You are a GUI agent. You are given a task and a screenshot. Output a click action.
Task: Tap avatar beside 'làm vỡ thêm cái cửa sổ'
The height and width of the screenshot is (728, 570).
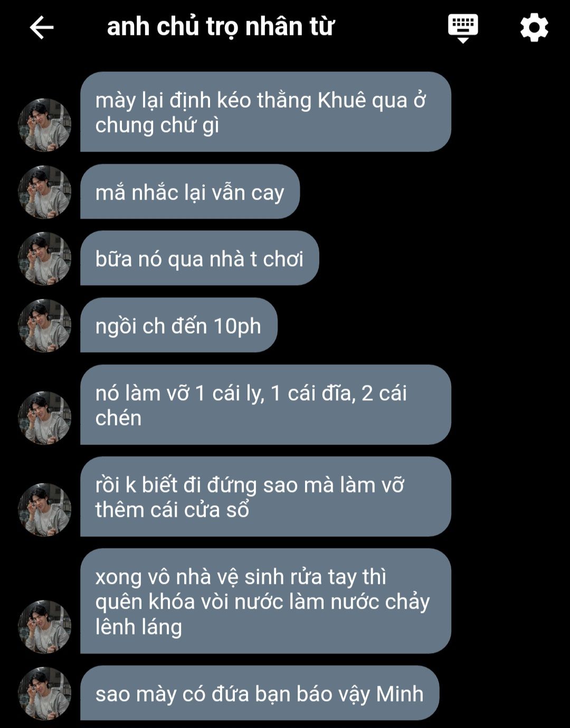point(45,509)
